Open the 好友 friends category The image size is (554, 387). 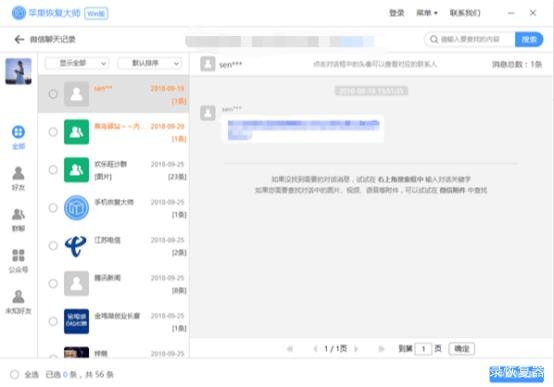click(18, 178)
